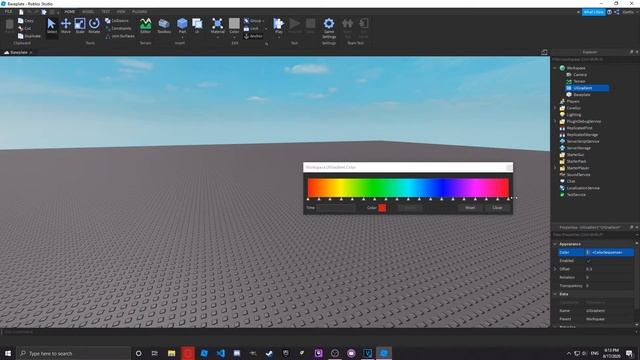The image size is (640, 360).
Task: Expand the Offset property
Action: (555, 269)
